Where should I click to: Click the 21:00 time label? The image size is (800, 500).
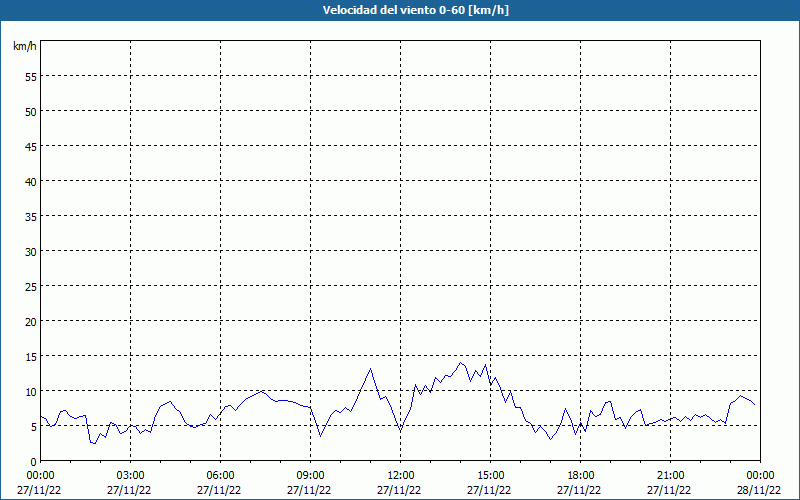(x=670, y=476)
